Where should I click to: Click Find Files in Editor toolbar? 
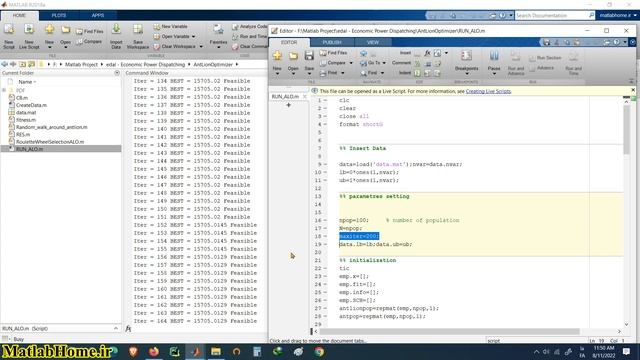point(333,53)
